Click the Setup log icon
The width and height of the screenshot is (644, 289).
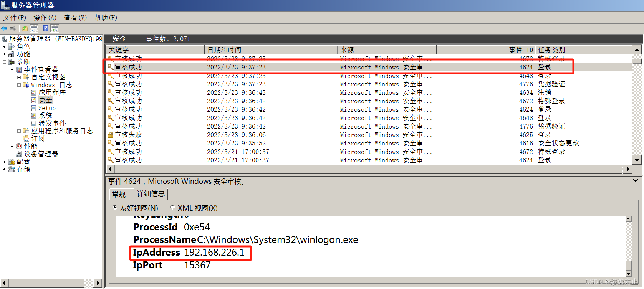coord(33,108)
